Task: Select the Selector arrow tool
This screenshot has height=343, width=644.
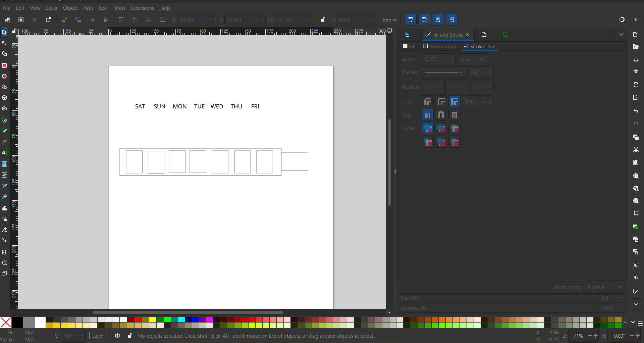Action: click(4, 33)
